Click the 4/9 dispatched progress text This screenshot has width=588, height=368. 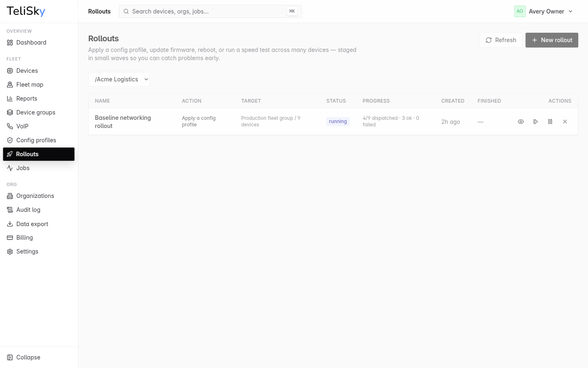(x=391, y=121)
